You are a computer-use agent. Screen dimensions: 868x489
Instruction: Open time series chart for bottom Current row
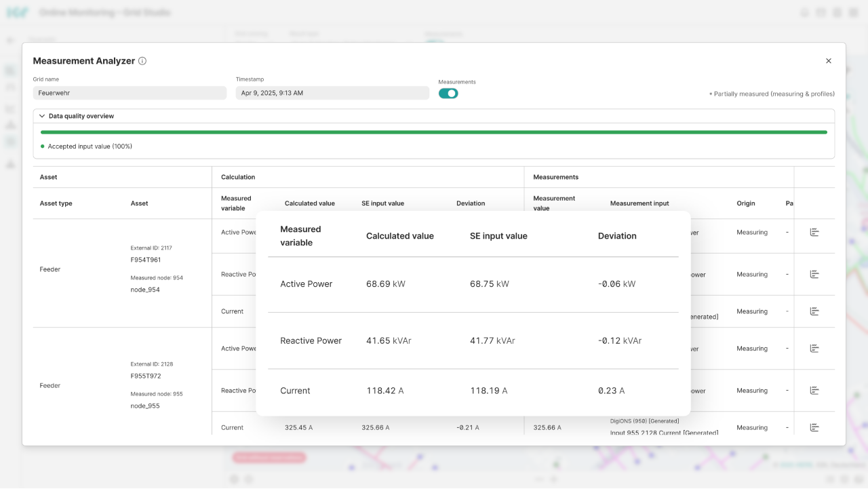tap(814, 427)
